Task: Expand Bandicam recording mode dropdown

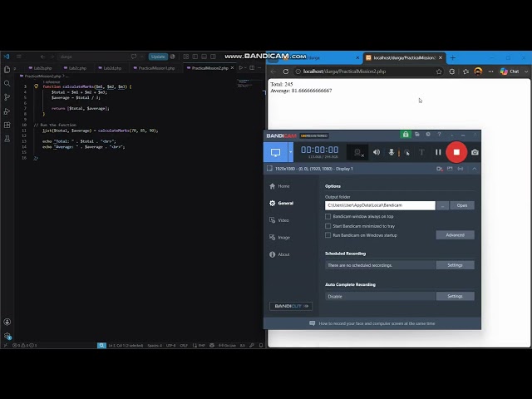Action: tap(290, 152)
